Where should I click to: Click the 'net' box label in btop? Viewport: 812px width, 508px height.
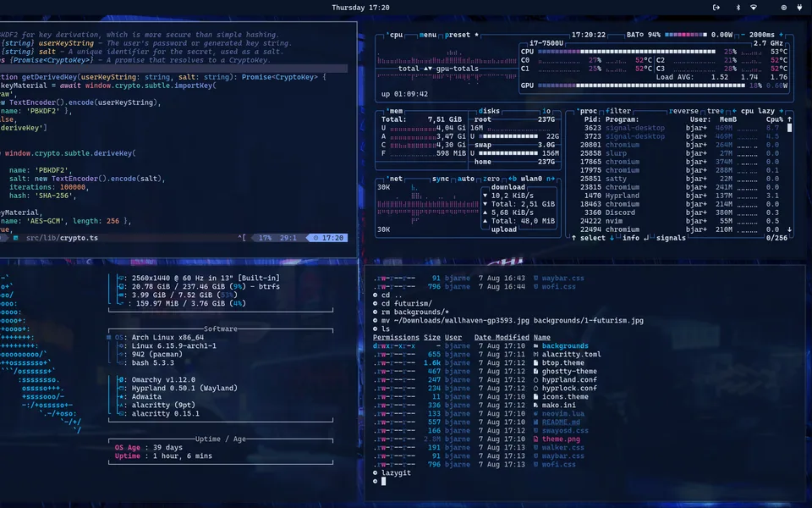[x=395, y=179]
